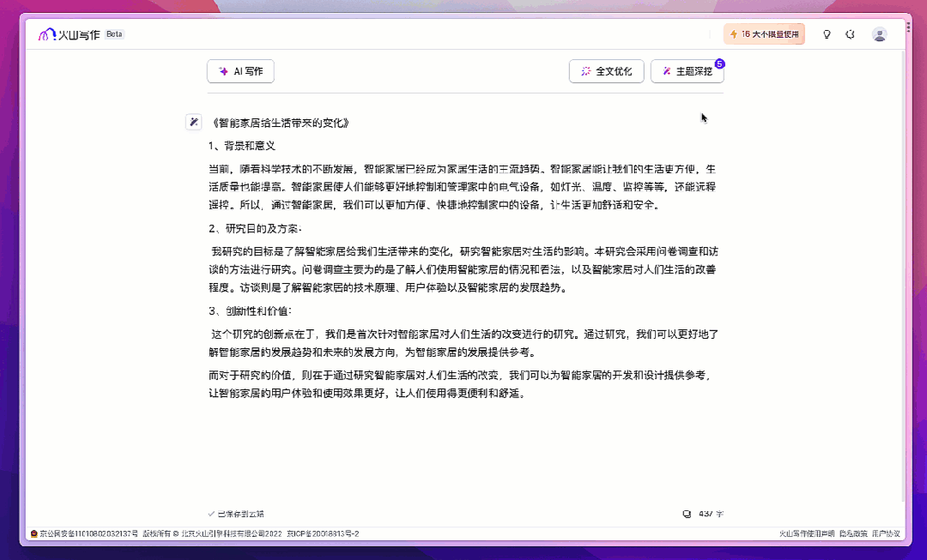Screen dimensions: 927x560
Task: Toggle the dark mode moon icon
Action: (851, 34)
